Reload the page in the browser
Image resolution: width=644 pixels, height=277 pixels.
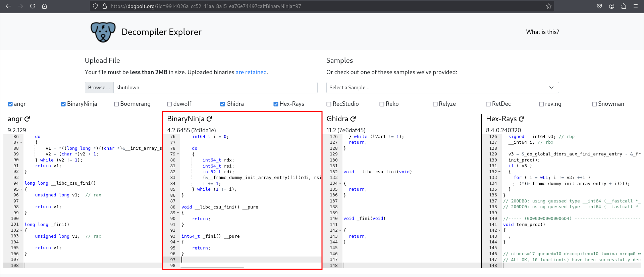[x=33, y=6]
